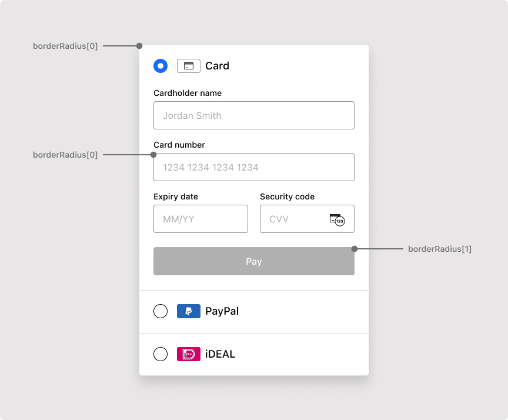This screenshot has width=508, height=420.
Task: Click the iDEAL logo icon
Action: pyautogui.click(x=188, y=354)
